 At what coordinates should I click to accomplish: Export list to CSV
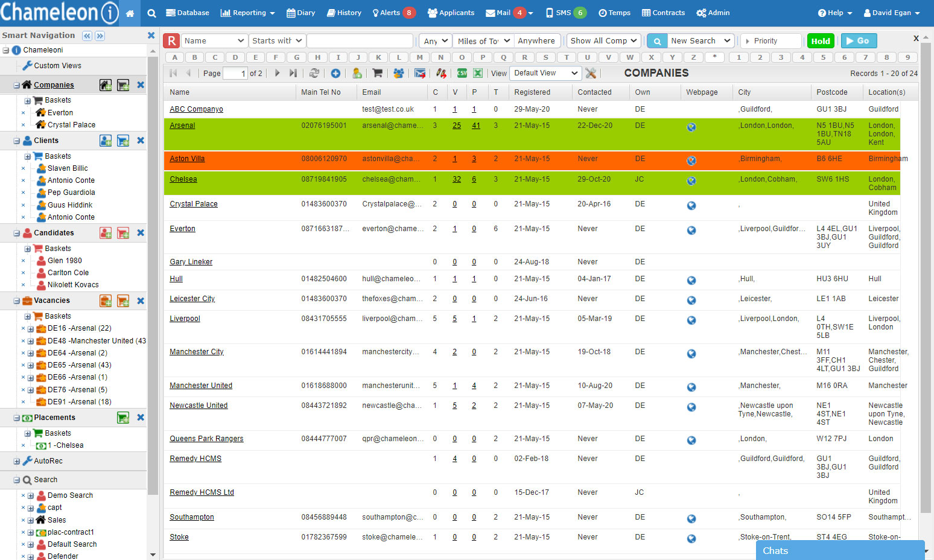click(x=462, y=73)
